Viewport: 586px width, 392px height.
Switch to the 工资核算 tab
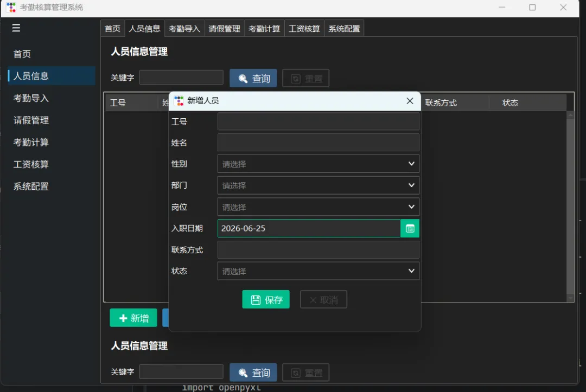tap(304, 28)
